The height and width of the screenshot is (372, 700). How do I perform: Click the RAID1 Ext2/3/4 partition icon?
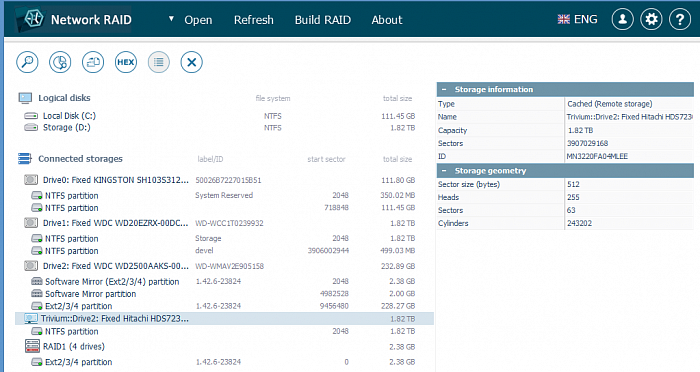point(37,362)
